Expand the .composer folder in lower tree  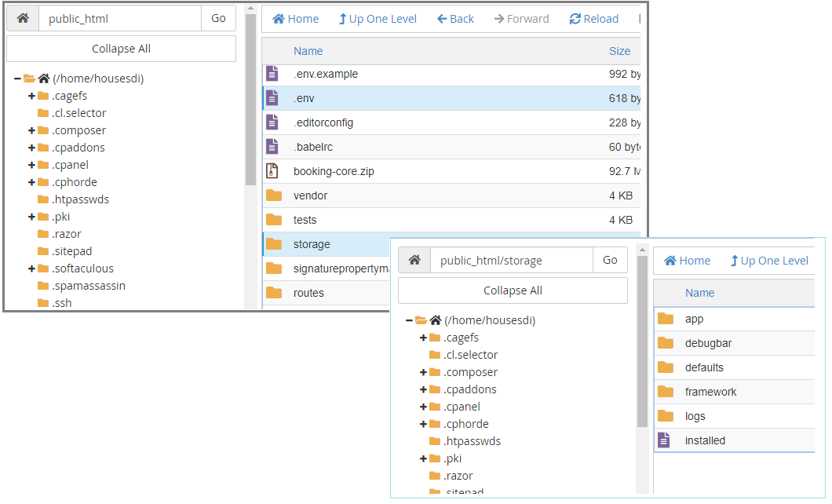[x=423, y=372]
